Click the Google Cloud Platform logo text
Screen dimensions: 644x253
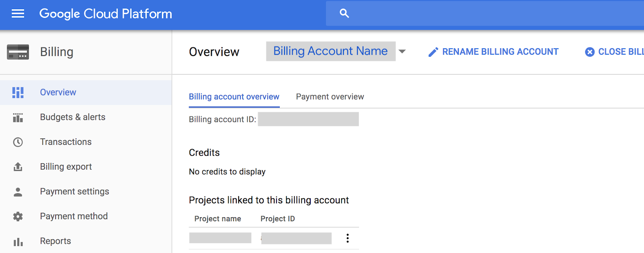click(105, 14)
